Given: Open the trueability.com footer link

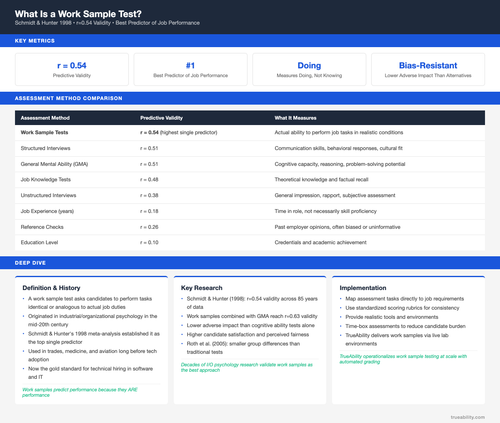Looking at the screenshot, I should click(x=468, y=417).
